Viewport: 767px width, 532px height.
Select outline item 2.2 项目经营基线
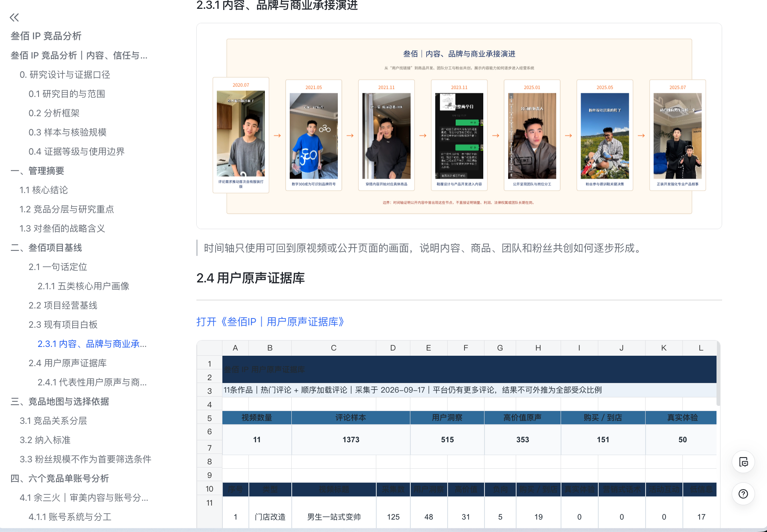[63, 305]
